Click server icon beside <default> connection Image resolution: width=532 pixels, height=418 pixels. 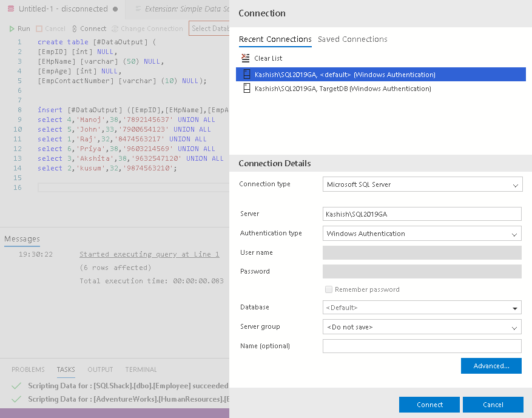pos(246,75)
